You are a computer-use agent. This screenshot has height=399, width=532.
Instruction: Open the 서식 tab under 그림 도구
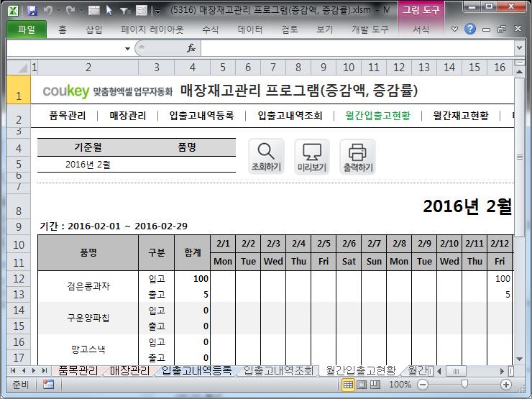coord(421,29)
